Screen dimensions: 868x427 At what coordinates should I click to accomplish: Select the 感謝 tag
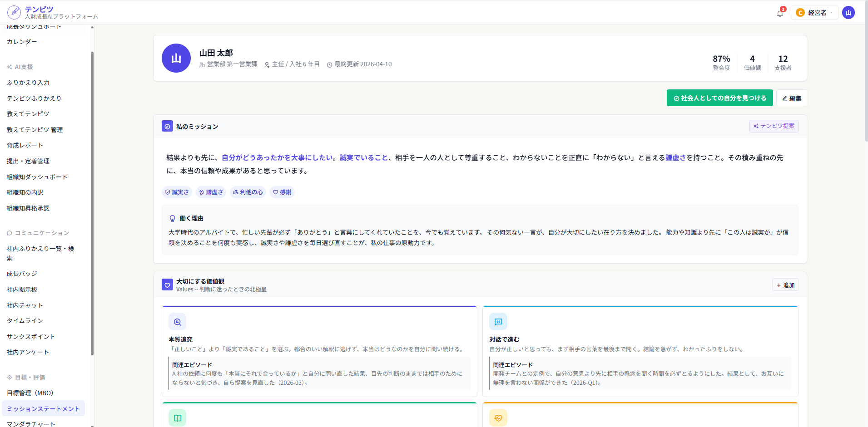click(x=282, y=192)
